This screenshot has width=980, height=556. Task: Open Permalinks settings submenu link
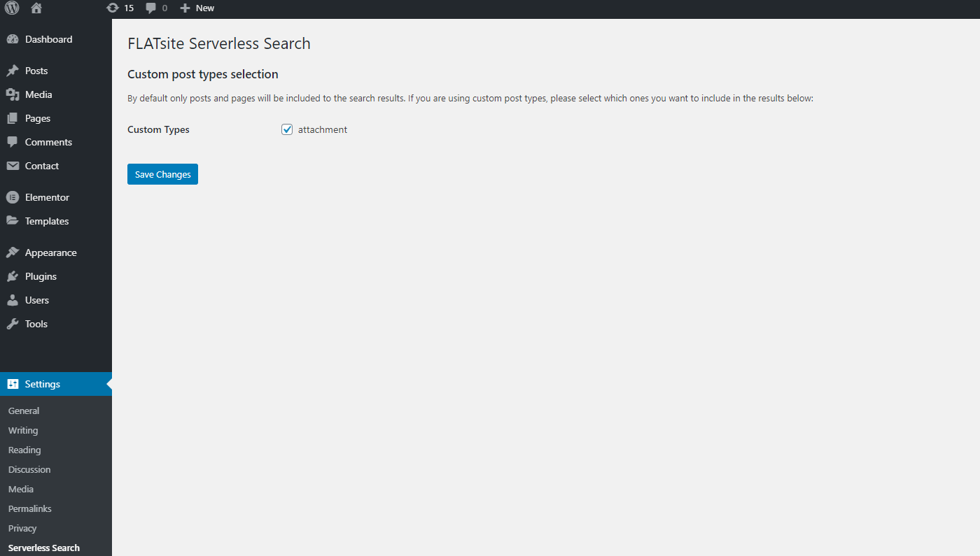(30, 508)
